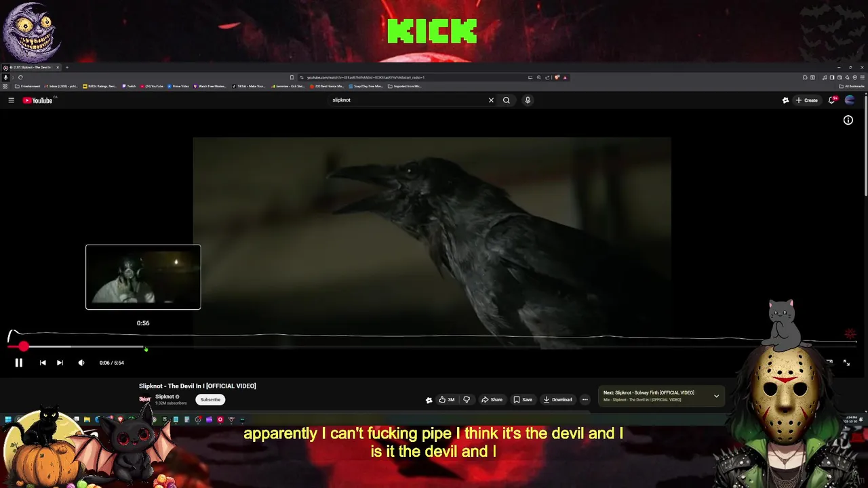Open browser main menu hamburger

(862, 77)
